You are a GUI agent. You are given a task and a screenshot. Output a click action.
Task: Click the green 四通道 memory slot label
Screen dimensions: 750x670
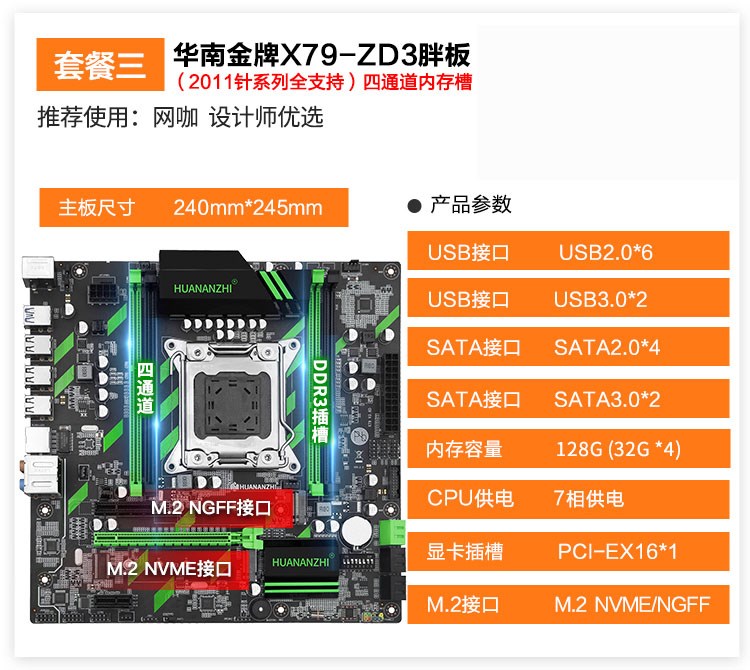(x=145, y=388)
